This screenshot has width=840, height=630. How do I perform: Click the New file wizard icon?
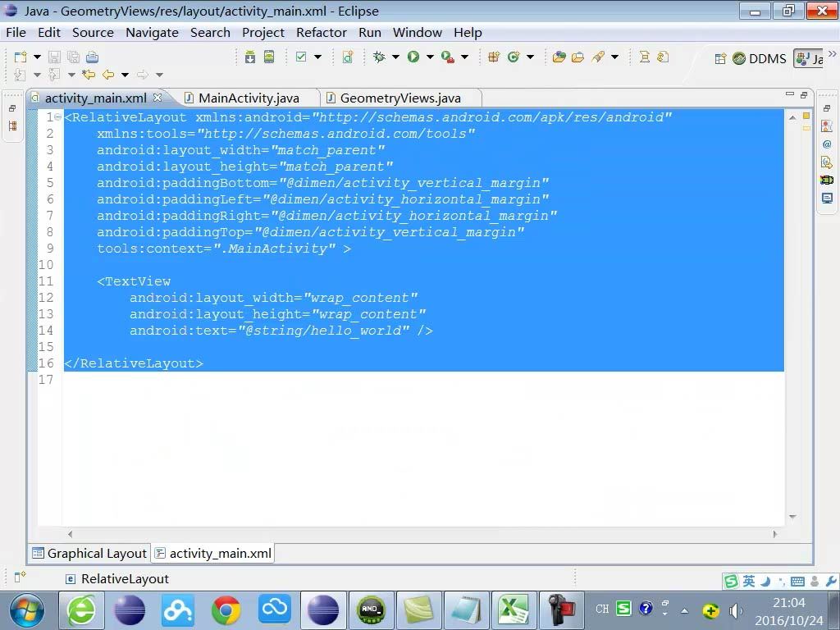click(x=21, y=57)
